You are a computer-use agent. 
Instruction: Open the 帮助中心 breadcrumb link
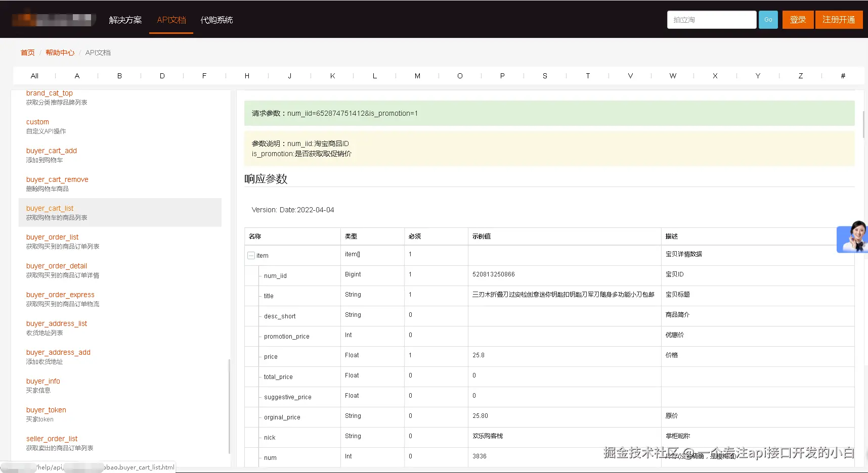tap(60, 53)
